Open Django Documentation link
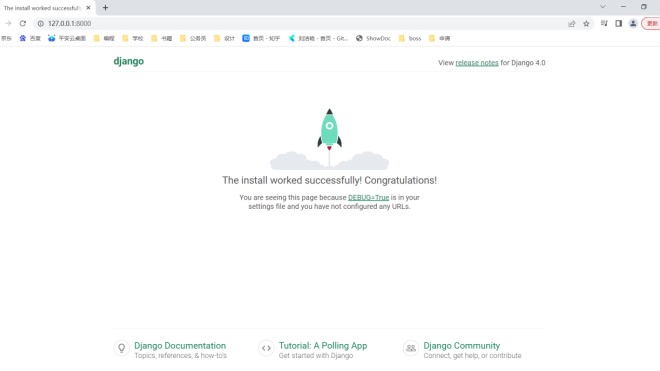 click(x=180, y=346)
